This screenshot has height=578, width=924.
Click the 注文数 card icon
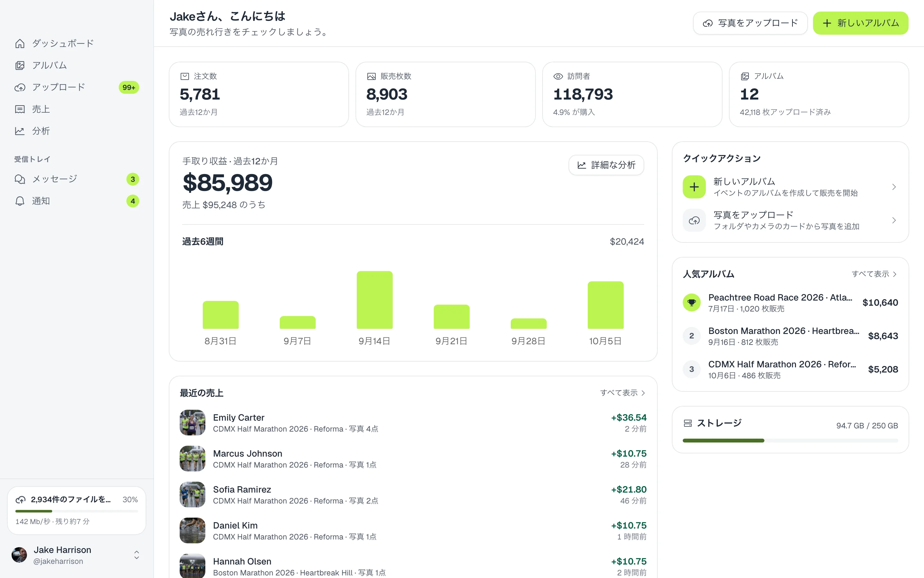coord(185,76)
